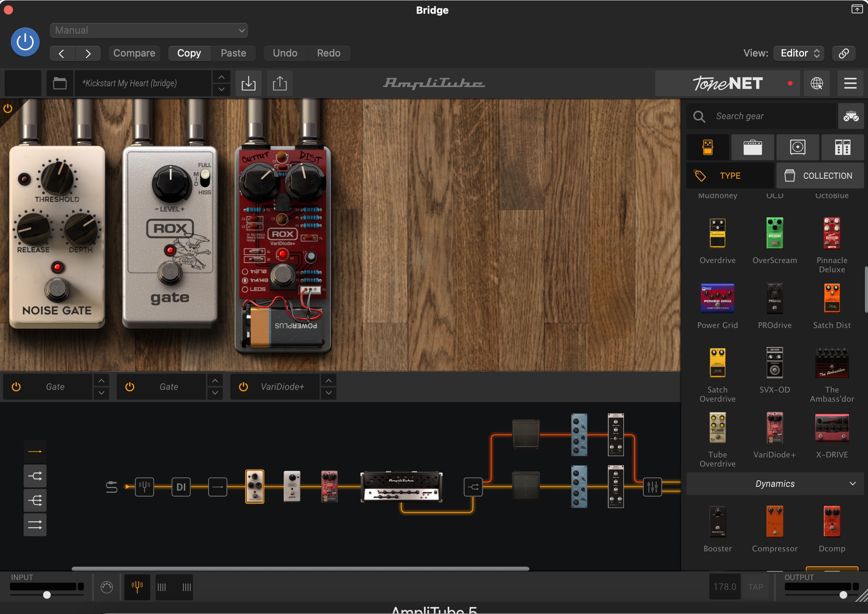Open the View Editor dropdown
The width and height of the screenshot is (868, 614).
799,53
